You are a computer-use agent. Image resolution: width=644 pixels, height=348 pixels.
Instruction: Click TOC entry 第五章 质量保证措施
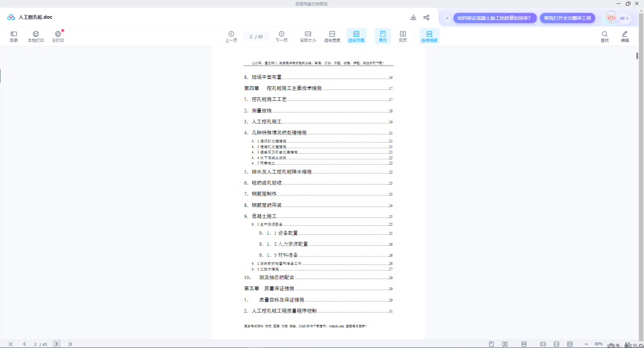coord(318,288)
